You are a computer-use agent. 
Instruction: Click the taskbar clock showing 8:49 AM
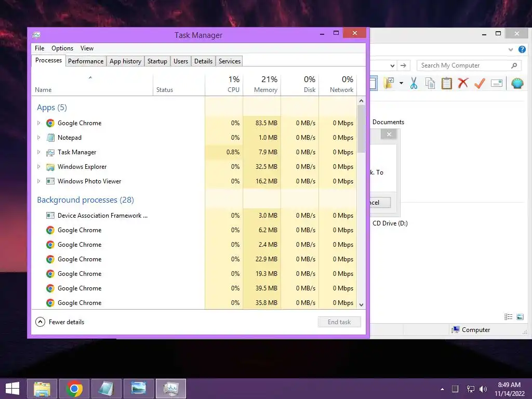pyautogui.click(x=509, y=389)
